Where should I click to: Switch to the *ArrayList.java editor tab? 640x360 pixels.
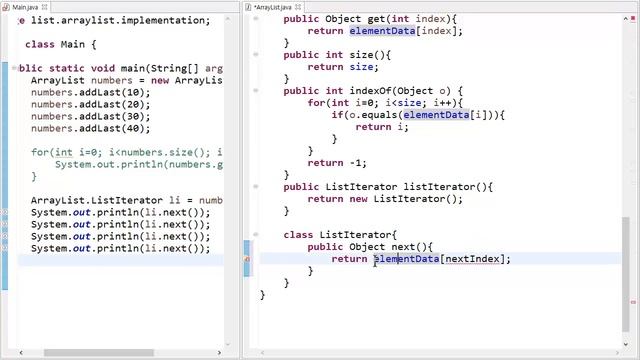(273, 7)
